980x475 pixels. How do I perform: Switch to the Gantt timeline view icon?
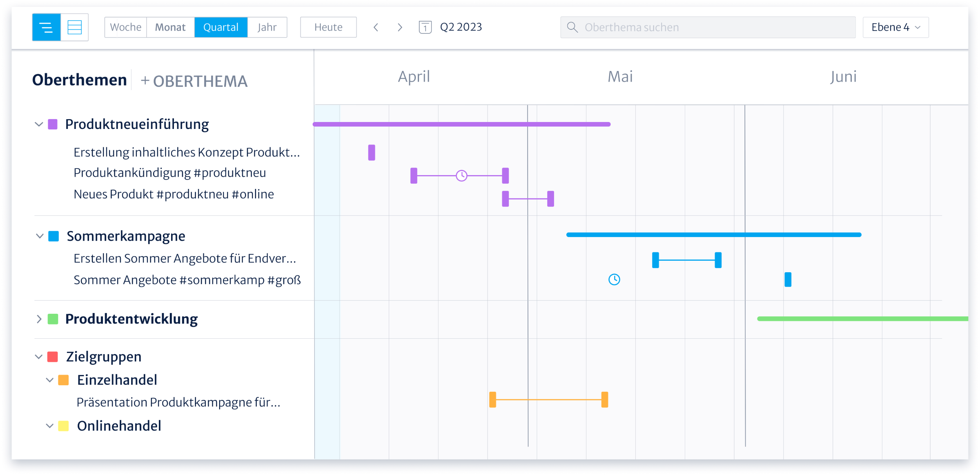tap(46, 27)
